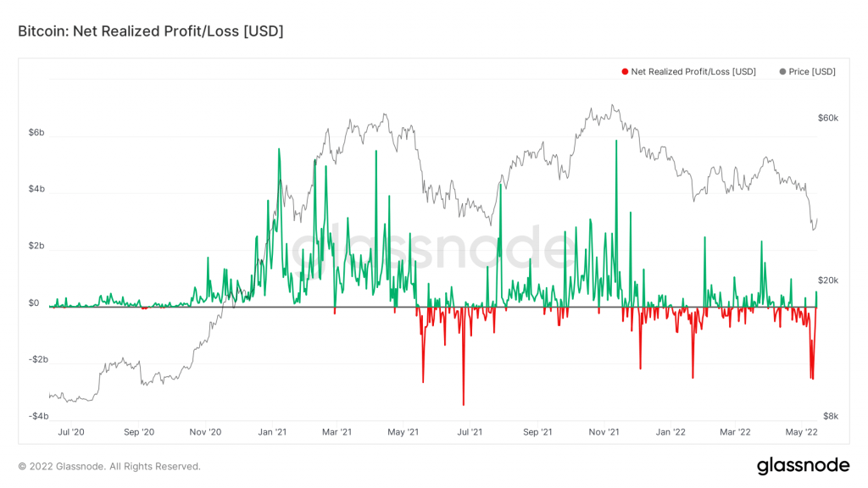Click the glassnode logo at bottom right

pos(802,466)
